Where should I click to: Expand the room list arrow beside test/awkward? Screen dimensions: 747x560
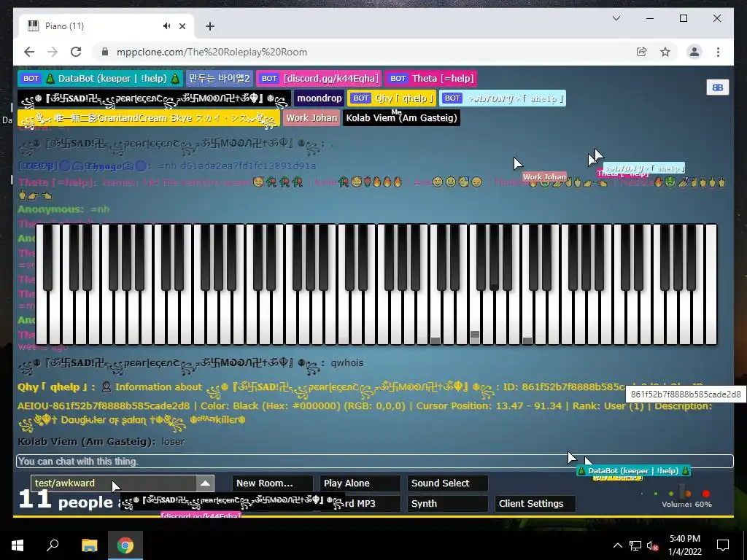tap(205, 483)
